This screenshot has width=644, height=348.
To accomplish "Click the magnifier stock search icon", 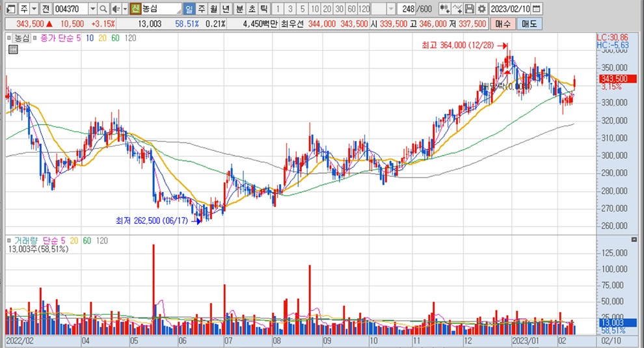I will [x=103, y=9].
